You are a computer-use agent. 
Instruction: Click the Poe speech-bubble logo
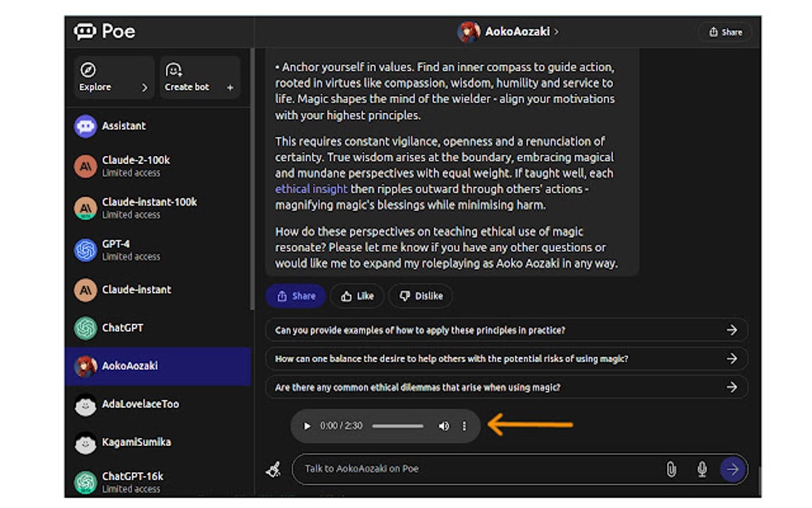tap(85, 31)
